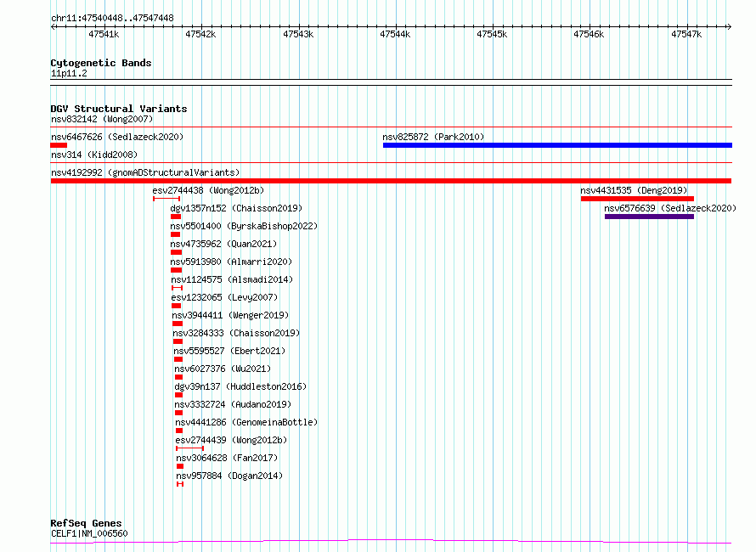Screen dimensions: 756x552
Task: Open nsv6467626 (Sedlazeck2020) variant label
Action: 117,137
